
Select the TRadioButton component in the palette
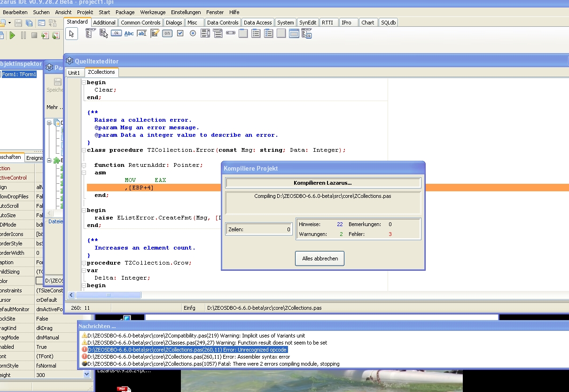point(193,33)
